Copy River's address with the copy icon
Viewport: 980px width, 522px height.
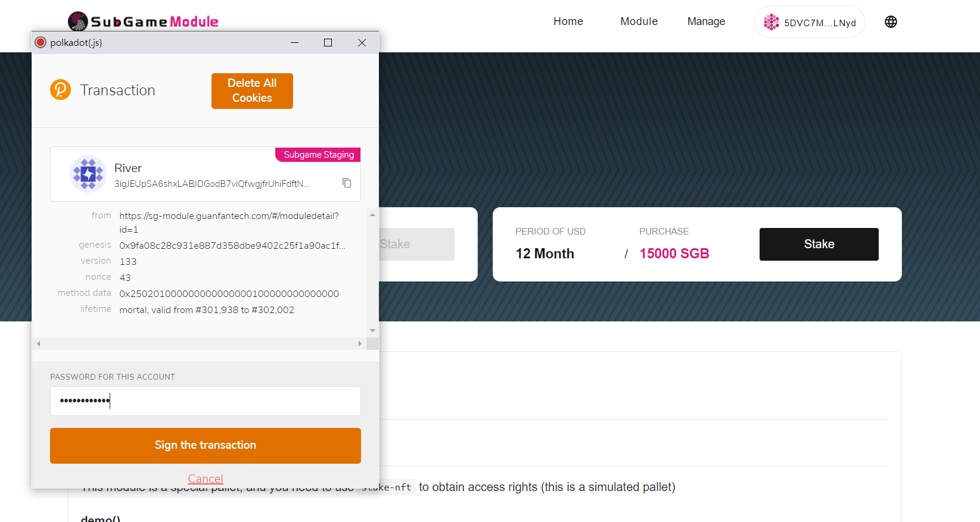pyautogui.click(x=347, y=183)
